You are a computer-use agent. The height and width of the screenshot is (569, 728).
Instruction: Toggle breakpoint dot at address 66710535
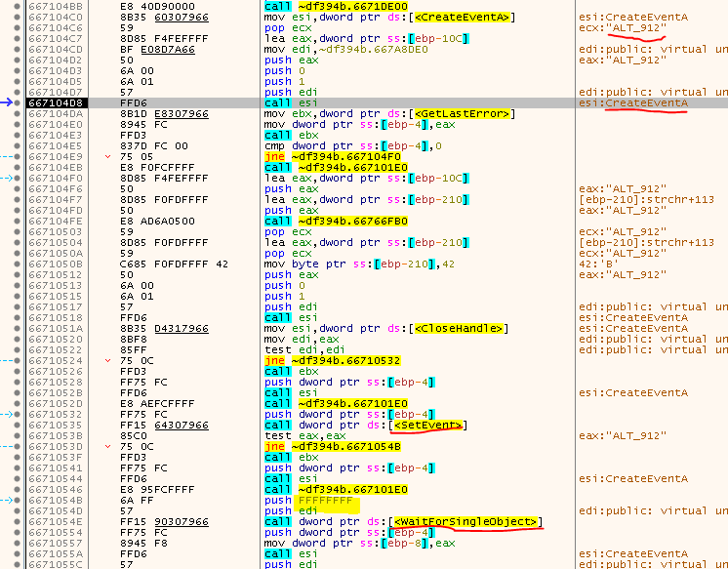pyautogui.click(x=21, y=425)
